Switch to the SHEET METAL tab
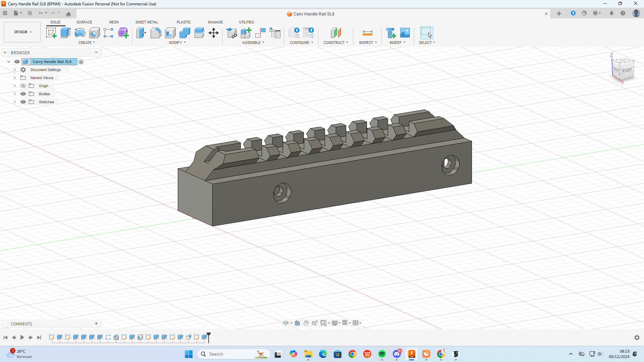Screen dimensions: 644x362 [x=147, y=22]
